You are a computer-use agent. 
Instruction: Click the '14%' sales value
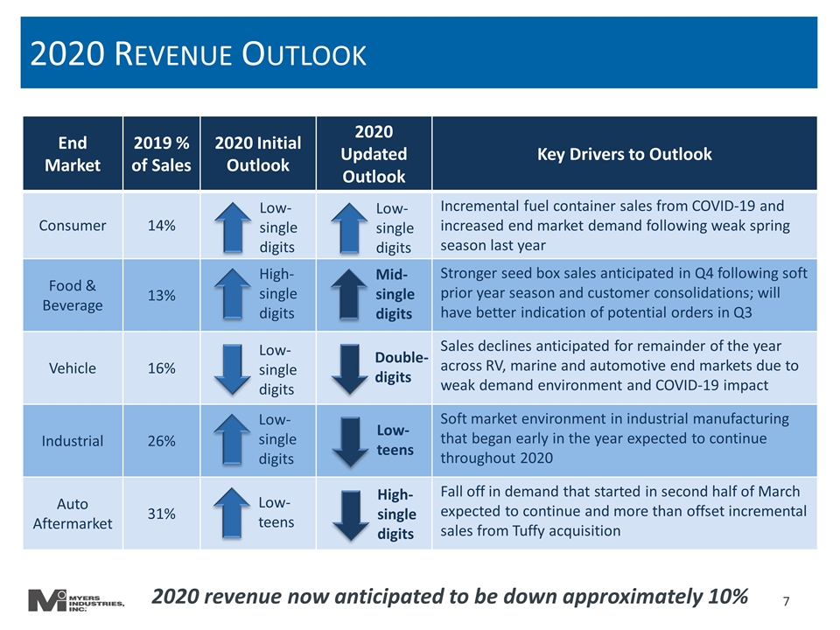161,226
